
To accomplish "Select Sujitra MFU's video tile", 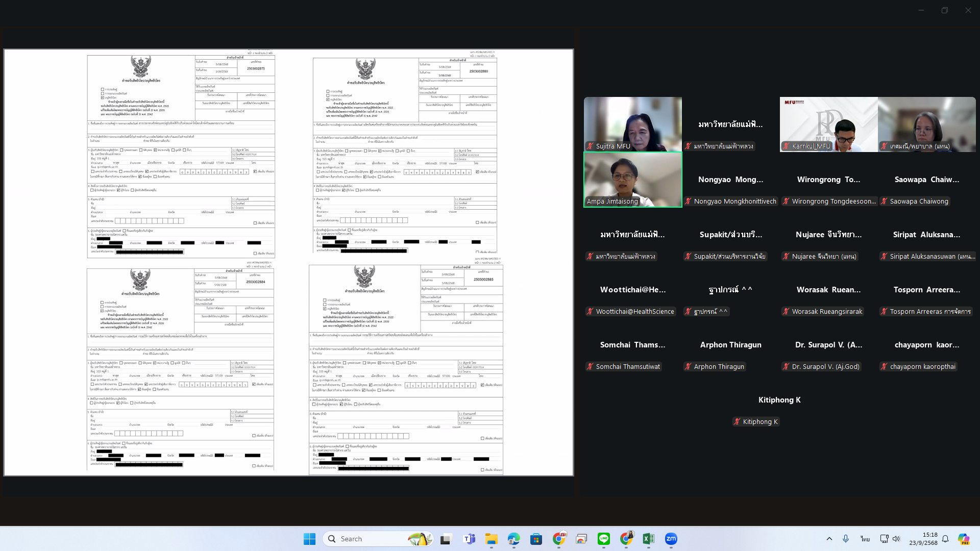I will pyautogui.click(x=632, y=124).
